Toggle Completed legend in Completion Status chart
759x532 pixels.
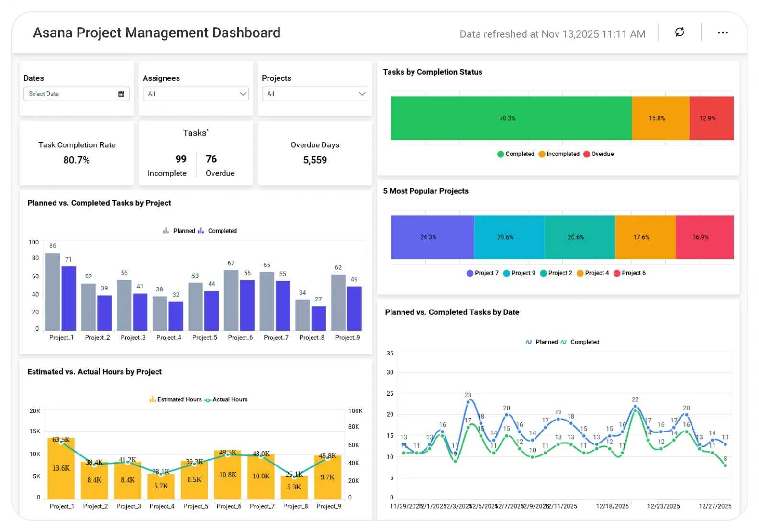[515, 154]
